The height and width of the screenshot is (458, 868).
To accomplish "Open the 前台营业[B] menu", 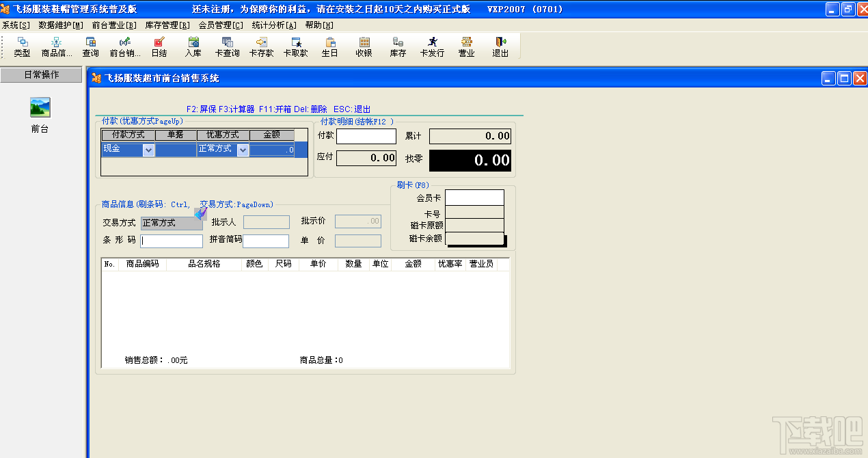I will pyautogui.click(x=114, y=25).
